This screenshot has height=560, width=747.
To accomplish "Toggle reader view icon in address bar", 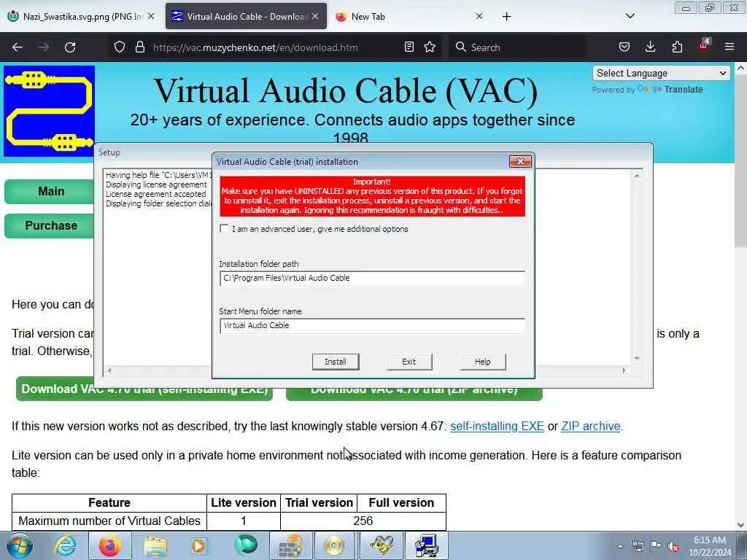I will [x=409, y=47].
